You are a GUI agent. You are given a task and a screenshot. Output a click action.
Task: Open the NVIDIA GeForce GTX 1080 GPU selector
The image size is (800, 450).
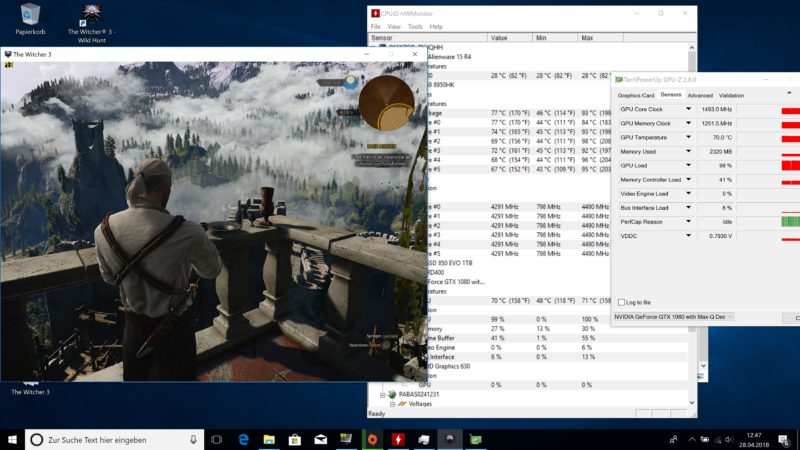click(673, 317)
